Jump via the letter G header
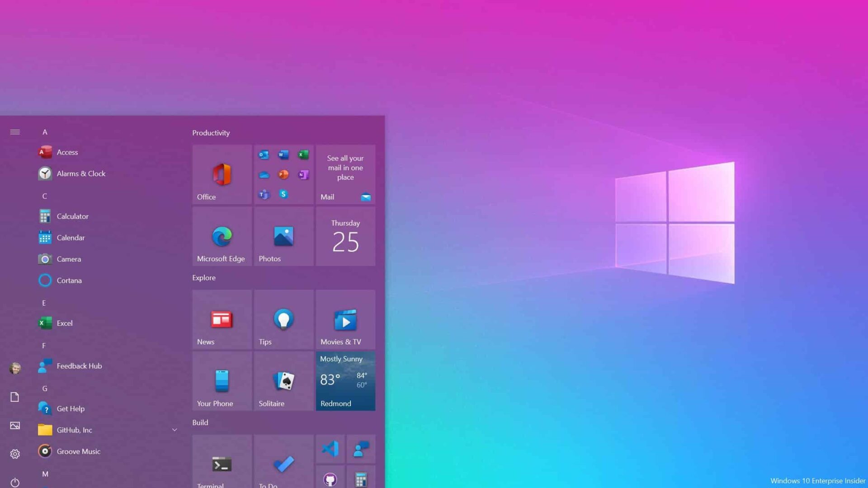The image size is (868, 488). (45, 389)
